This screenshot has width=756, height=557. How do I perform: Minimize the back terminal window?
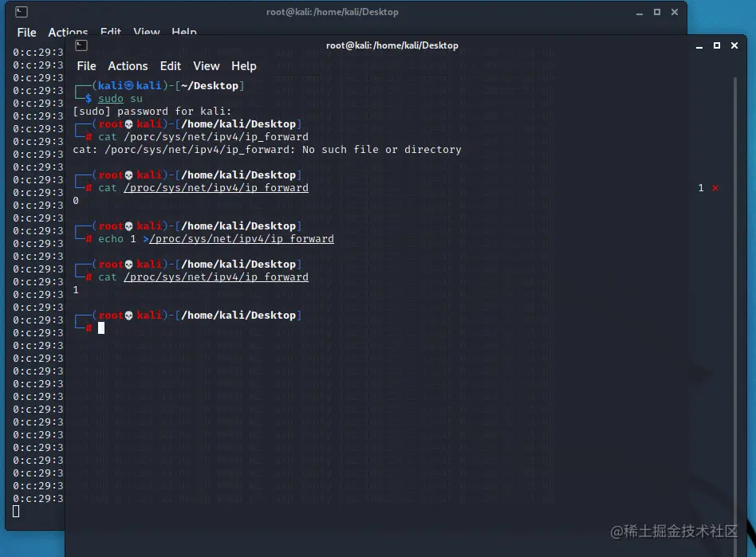(x=640, y=13)
